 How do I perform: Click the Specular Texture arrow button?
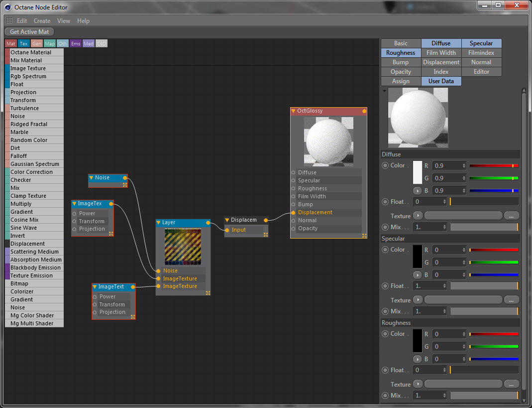418,300
